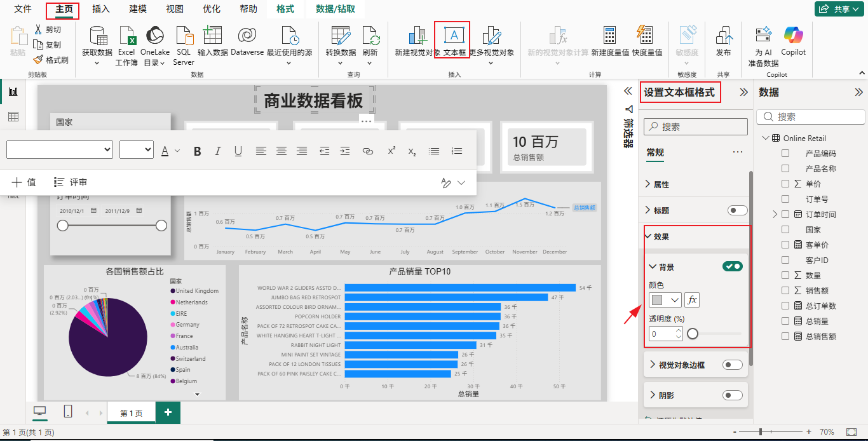The height and width of the screenshot is (441, 868).
Task: Toggle the Visual border (视觉对象边框) switch
Action: [733, 365]
